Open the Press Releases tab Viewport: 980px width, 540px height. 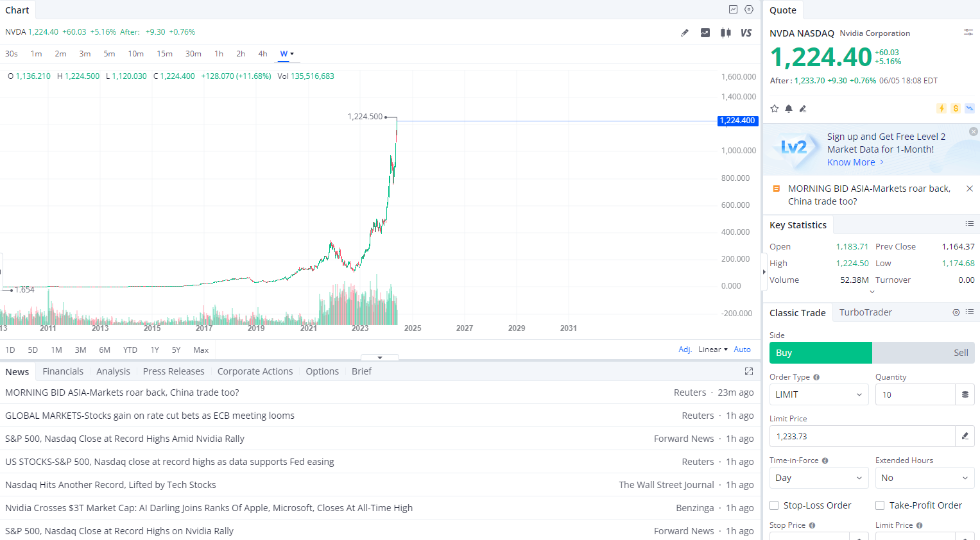(x=174, y=371)
